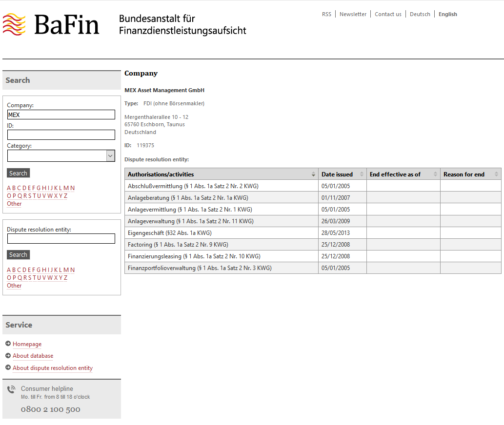
Task: Click letter B in dispute entity index
Action: pos(14,270)
